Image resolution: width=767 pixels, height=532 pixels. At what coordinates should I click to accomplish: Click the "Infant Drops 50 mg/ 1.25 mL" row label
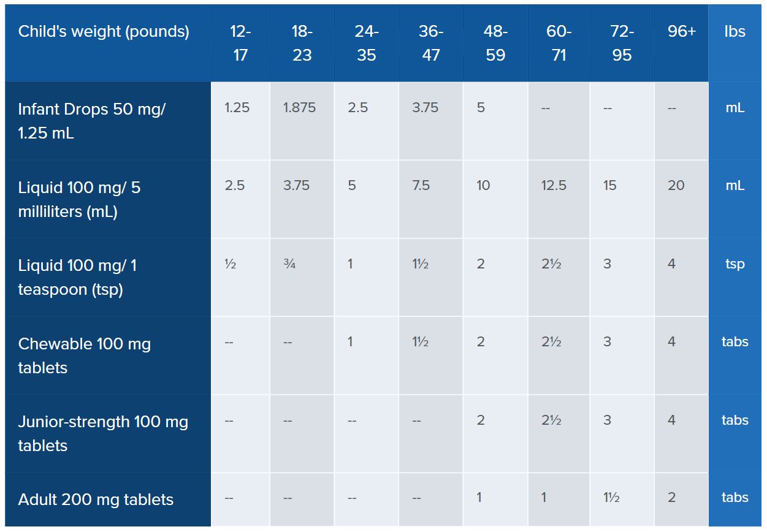tap(92, 121)
